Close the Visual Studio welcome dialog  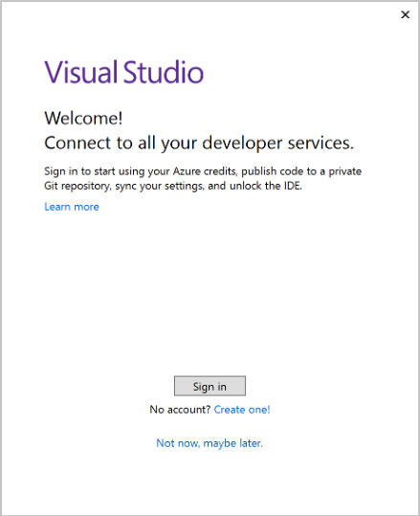pos(406,14)
